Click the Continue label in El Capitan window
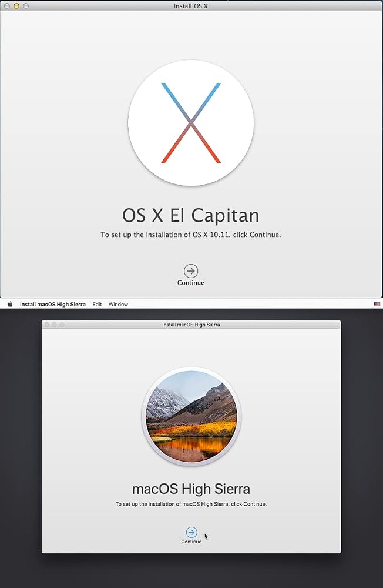 191,283
